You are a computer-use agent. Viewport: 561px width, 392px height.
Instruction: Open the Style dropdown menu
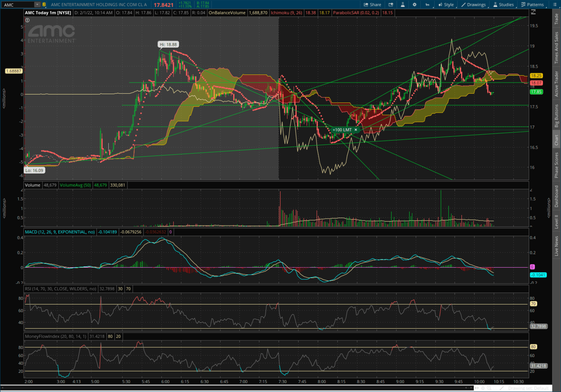click(446, 4)
